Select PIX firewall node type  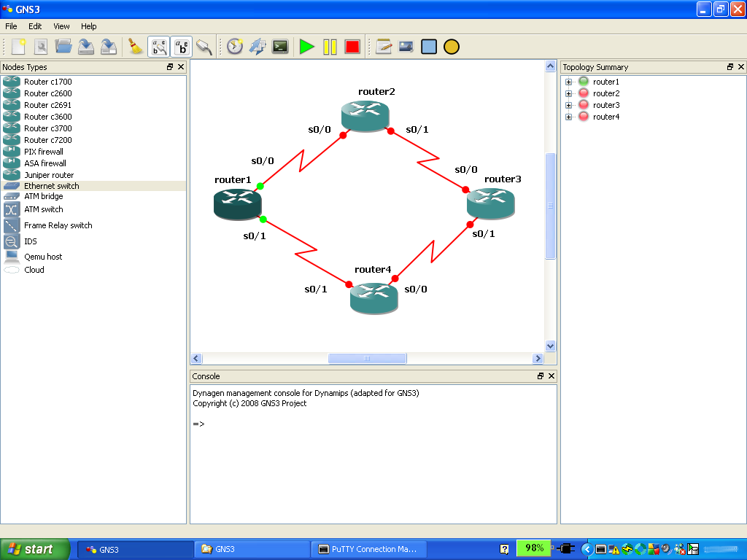[x=43, y=152]
